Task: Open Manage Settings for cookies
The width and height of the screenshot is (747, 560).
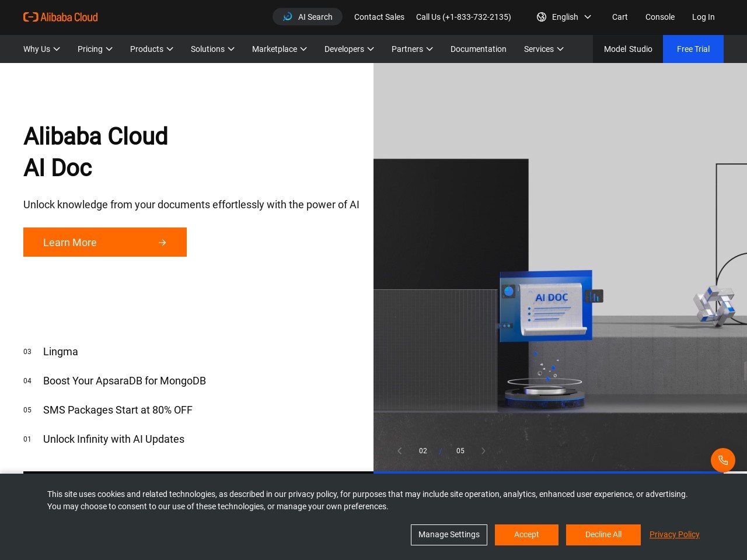Action: 449,535
